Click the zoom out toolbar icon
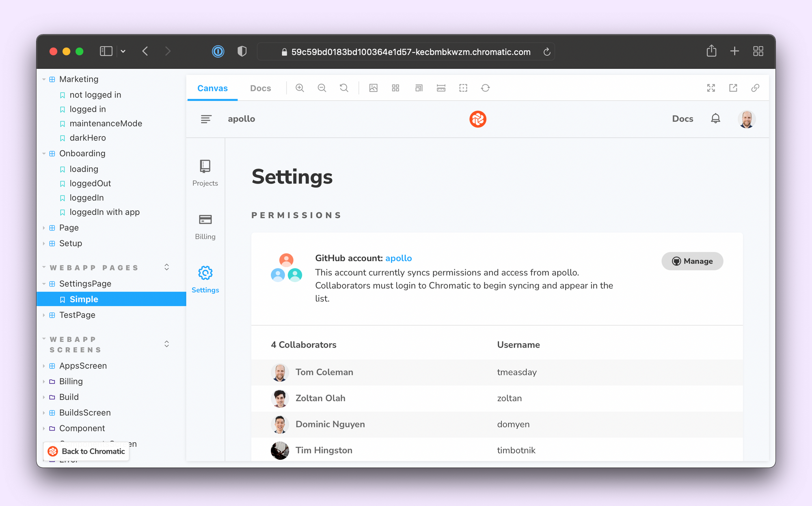This screenshot has width=812, height=506. (x=322, y=88)
